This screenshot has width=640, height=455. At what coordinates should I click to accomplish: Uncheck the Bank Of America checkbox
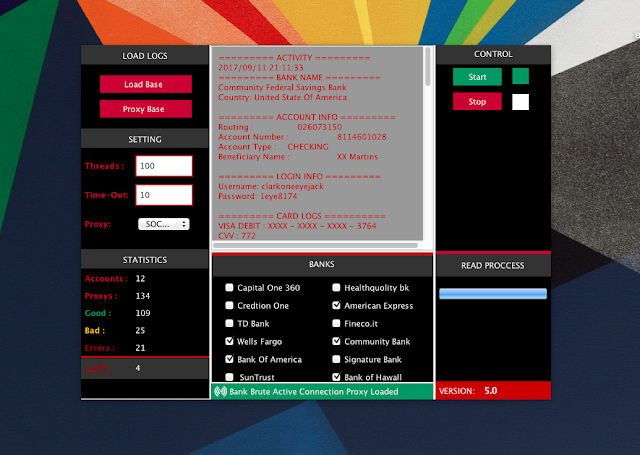pyautogui.click(x=229, y=359)
